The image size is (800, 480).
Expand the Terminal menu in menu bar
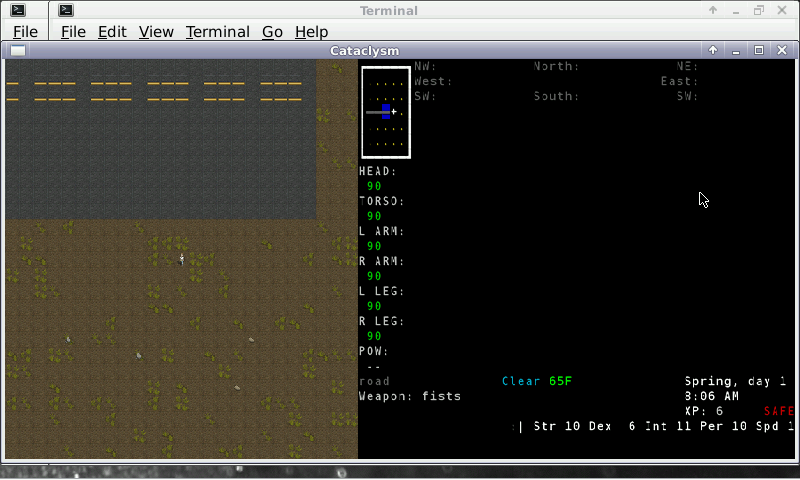click(217, 31)
